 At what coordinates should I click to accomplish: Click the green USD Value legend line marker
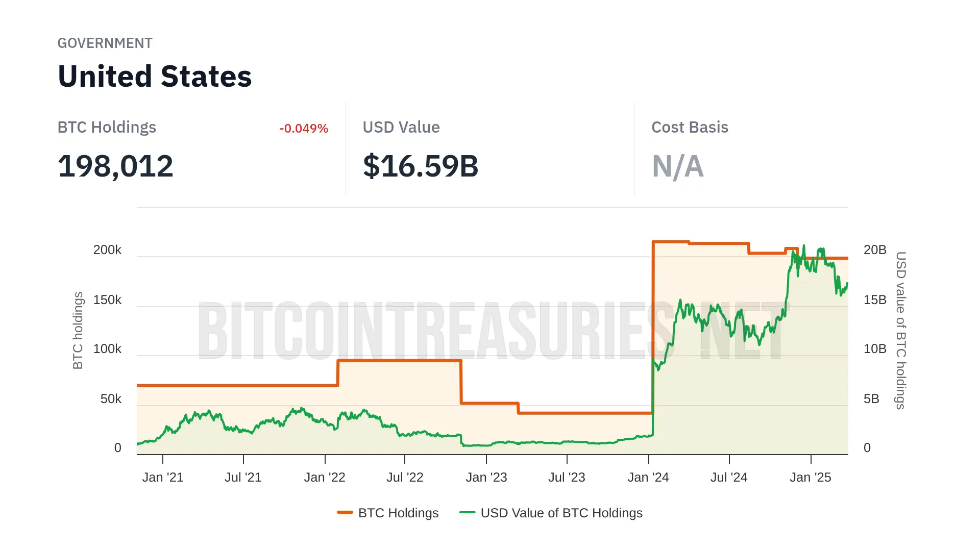(x=467, y=512)
